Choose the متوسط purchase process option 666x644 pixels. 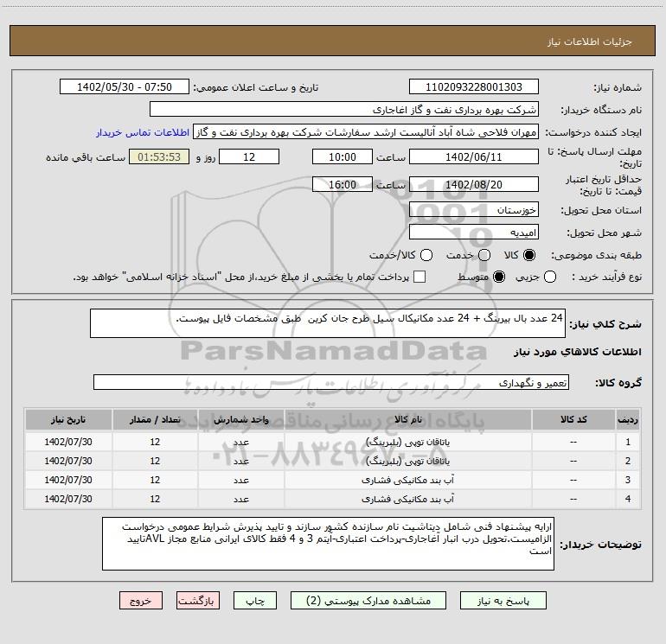(499, 277)
